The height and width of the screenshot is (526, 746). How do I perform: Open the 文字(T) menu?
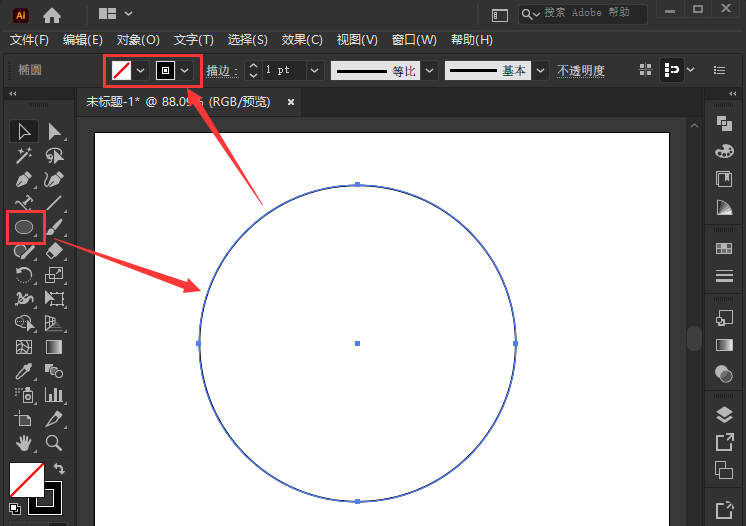click(194, 40)
